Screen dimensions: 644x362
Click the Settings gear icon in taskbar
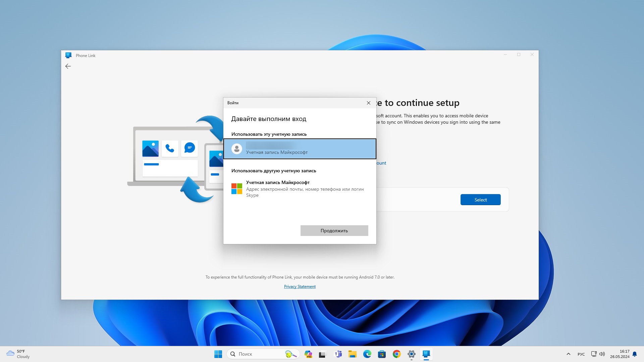tap(411, 354)
